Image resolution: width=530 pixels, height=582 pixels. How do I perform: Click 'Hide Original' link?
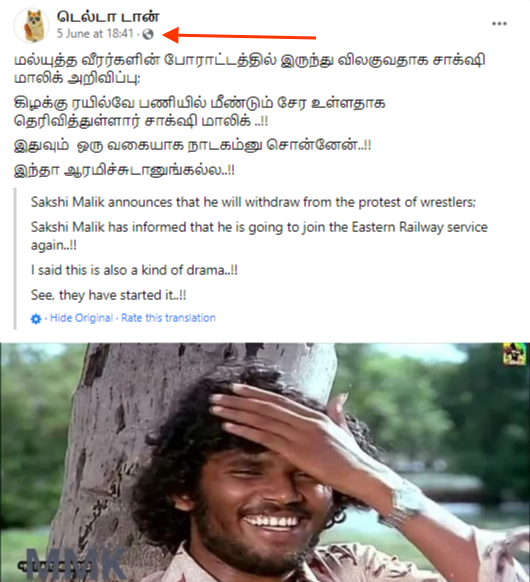click(x=81, y=318)
